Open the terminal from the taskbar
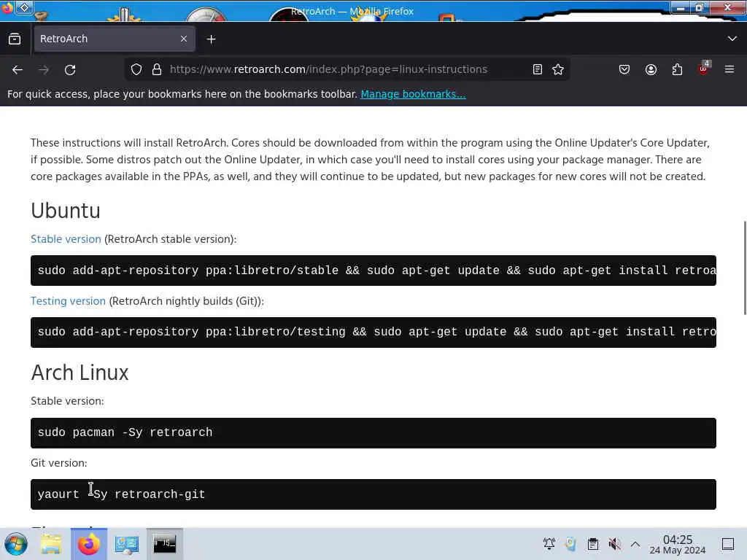Image resolution: width=747 pixels, height=560 pixels. (164, 544)
